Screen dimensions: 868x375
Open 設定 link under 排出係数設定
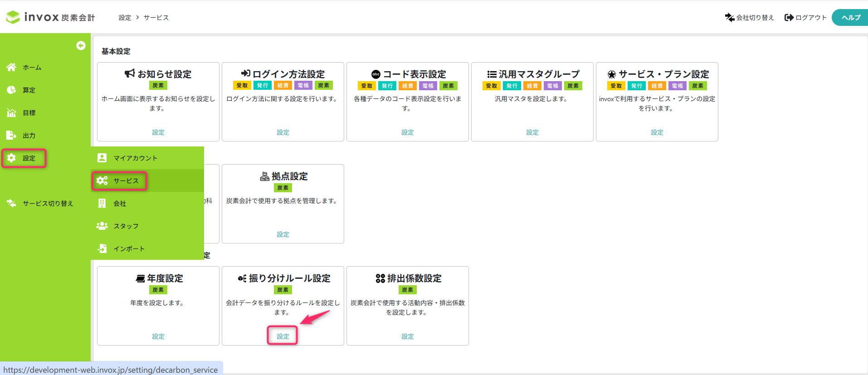[x=407, y=336]
